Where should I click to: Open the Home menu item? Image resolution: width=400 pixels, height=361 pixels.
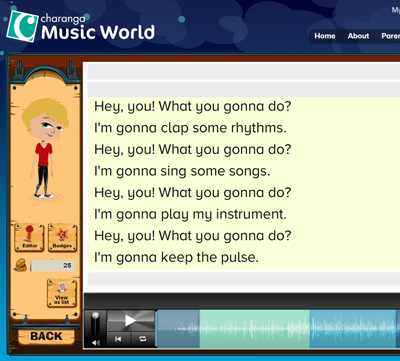point(325,36)
